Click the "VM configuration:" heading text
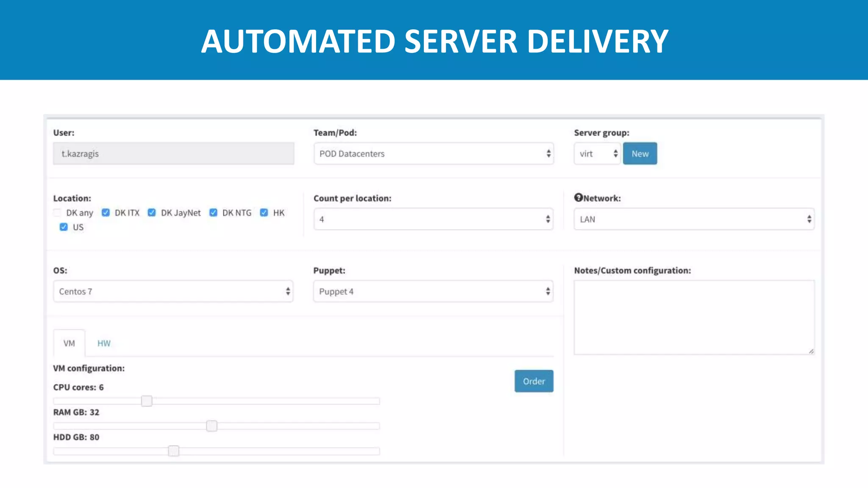 (x=89, y=368)
